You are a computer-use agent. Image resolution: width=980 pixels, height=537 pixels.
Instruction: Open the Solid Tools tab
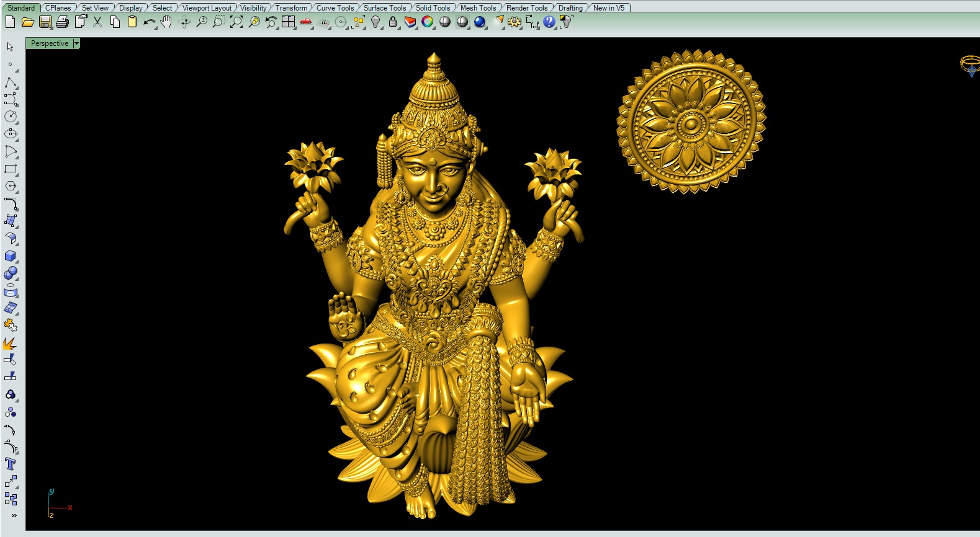(433, 8)
